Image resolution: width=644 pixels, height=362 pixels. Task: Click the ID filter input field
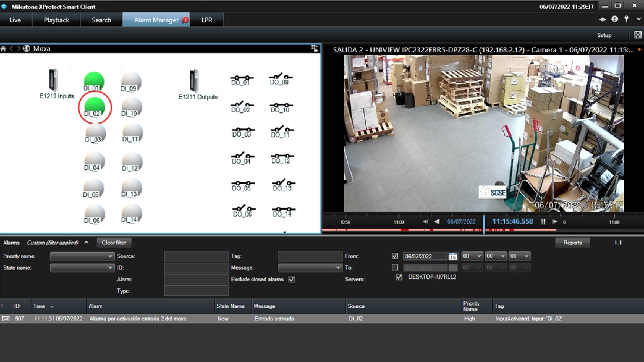[196, 268]
